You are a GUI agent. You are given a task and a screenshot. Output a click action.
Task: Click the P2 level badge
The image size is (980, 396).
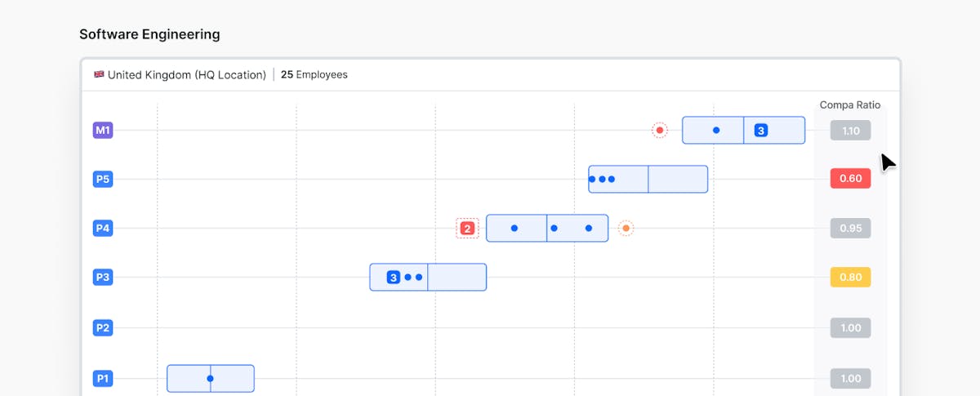click(x=103, y=327)
